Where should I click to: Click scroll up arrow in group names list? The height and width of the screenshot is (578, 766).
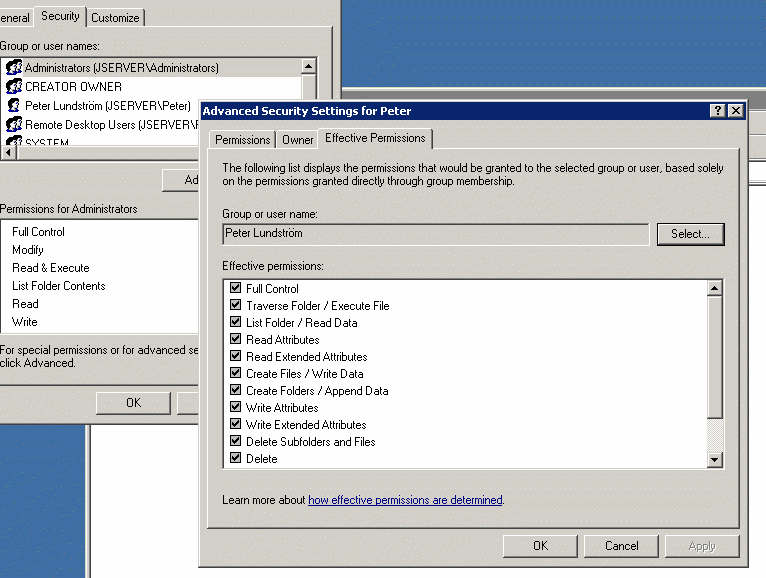tap(309, 66)
